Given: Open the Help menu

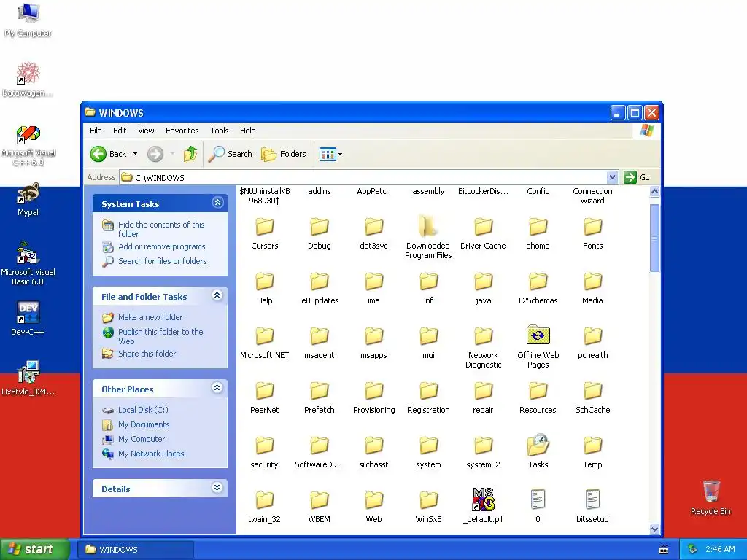Looking at the screenshot, I should point(247,131).
